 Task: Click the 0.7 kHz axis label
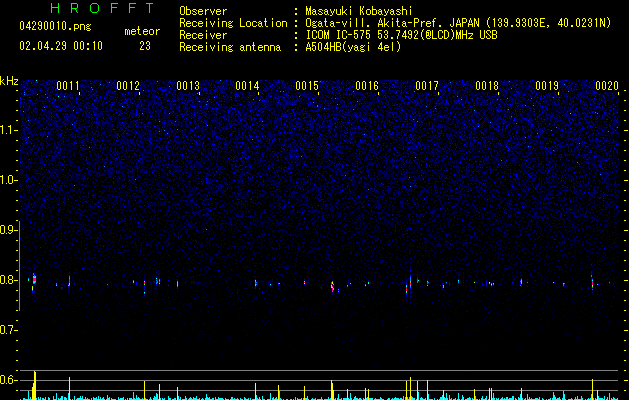click(8, 330)
